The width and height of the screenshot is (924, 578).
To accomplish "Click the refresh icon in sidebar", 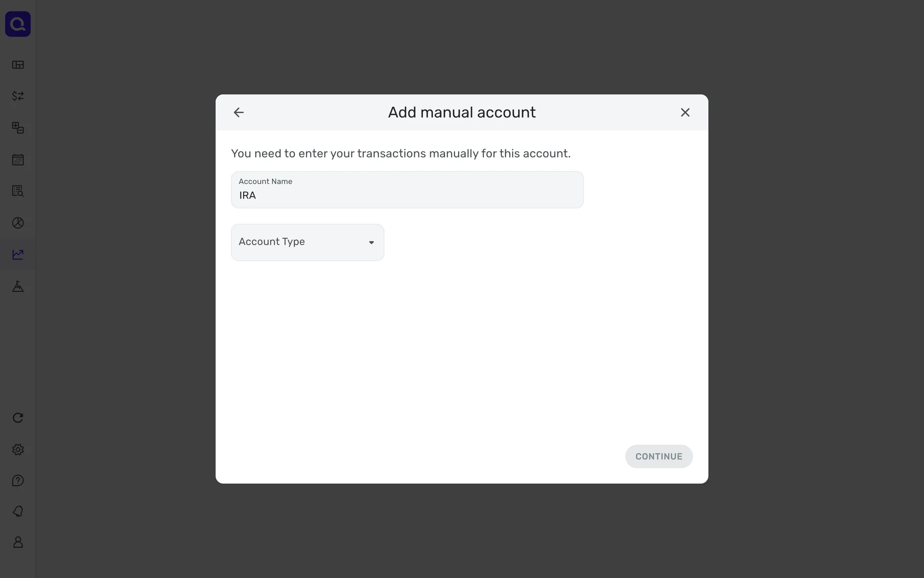I will click(x=18, y=418).
